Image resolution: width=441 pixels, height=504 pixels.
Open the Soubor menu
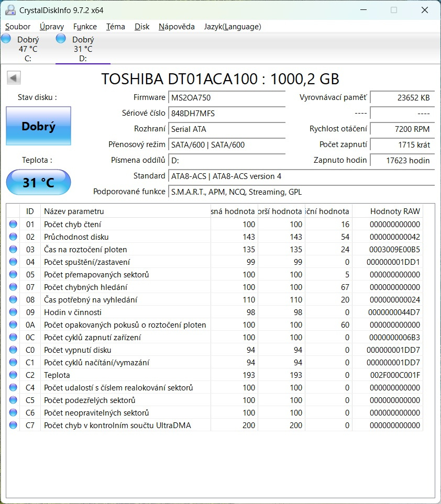coord(17,26)
